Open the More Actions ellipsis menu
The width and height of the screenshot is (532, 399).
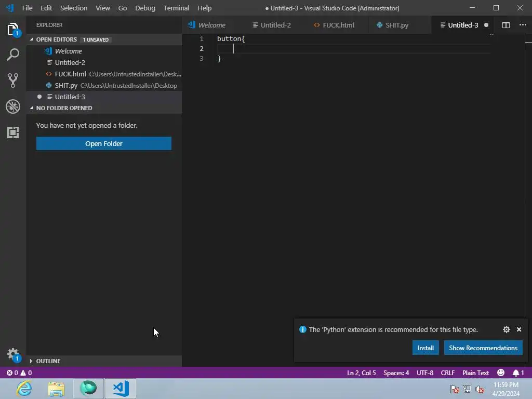click(523, 25)
